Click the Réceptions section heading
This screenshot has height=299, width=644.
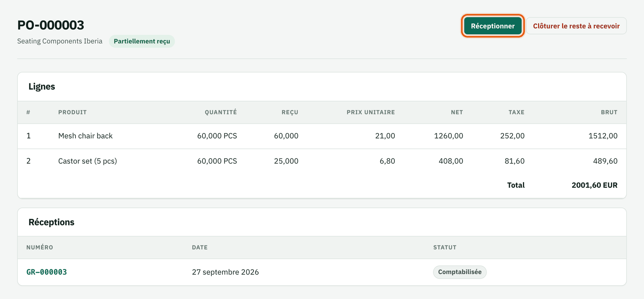point(52,222)
